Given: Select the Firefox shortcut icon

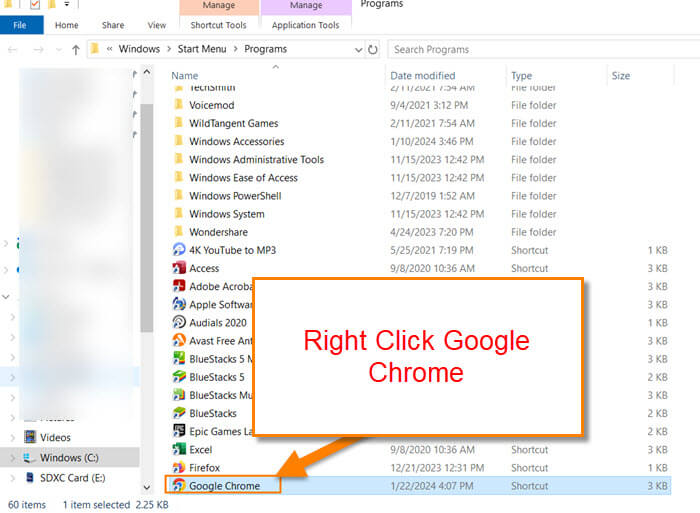Looking at the screenshot, I should 179,467.
